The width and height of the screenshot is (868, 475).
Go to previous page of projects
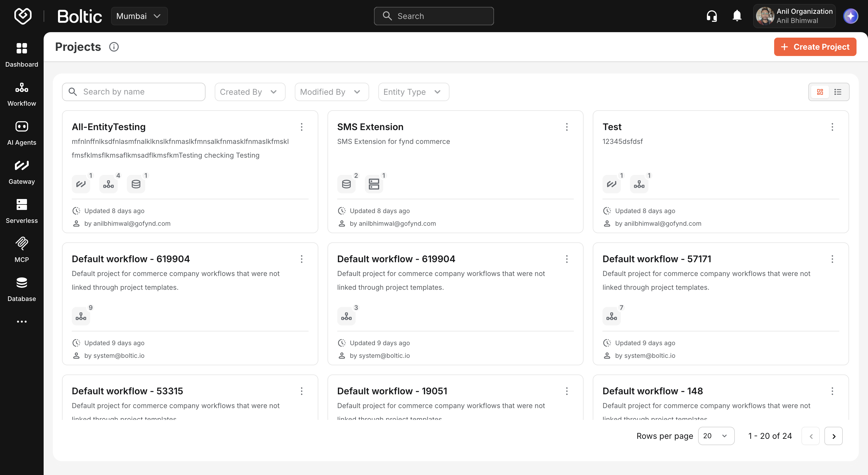click(x=811, y=436)
